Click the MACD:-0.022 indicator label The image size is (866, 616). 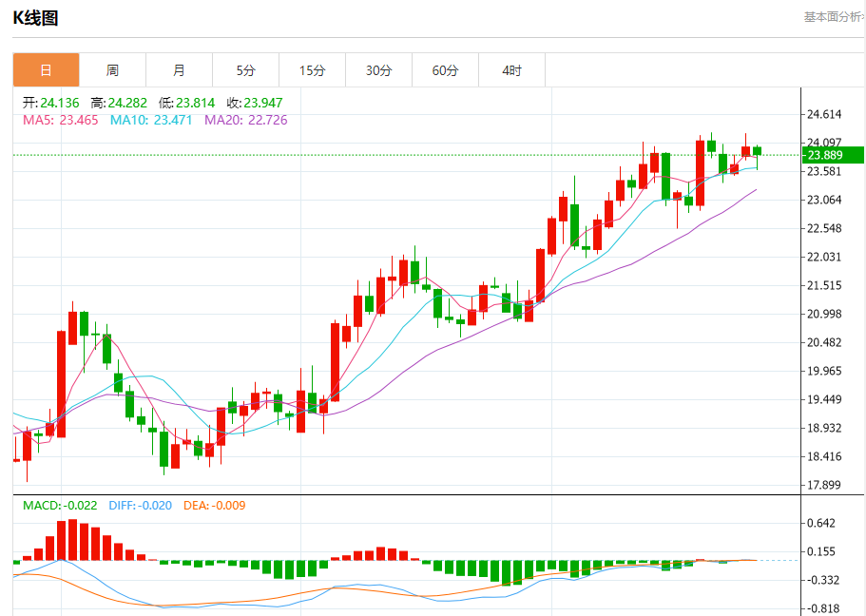click(60, 506)
